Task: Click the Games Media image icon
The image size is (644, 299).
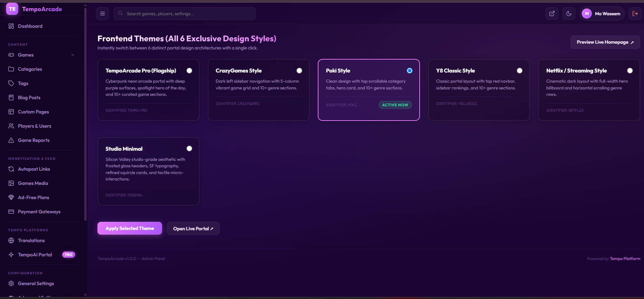Action: (x=11, y=183)
